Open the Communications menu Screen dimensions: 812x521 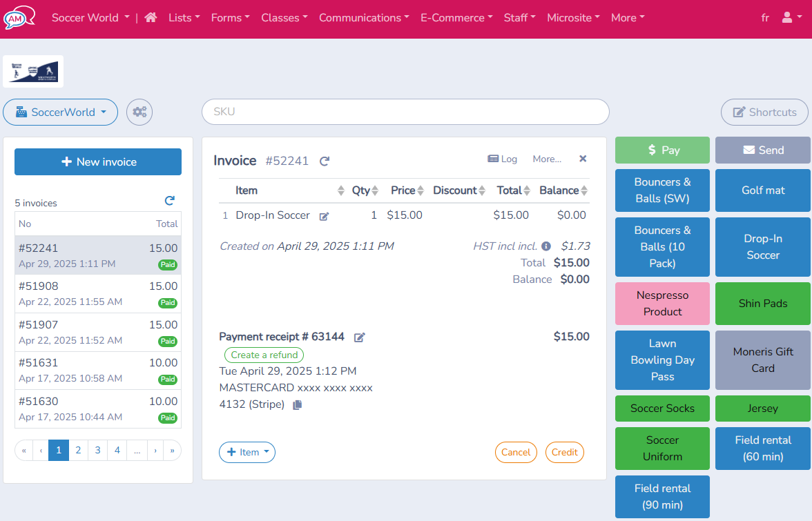click(364, 17)
